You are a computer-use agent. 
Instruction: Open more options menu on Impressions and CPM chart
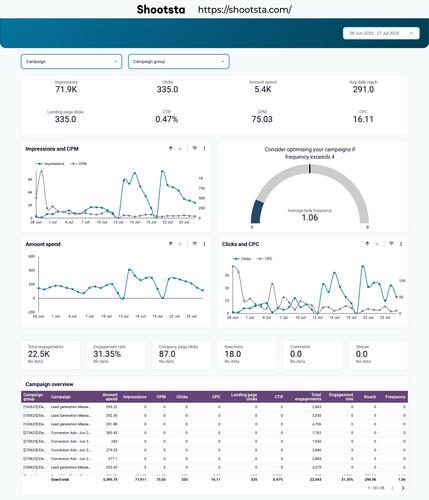(x=204, y=148)
